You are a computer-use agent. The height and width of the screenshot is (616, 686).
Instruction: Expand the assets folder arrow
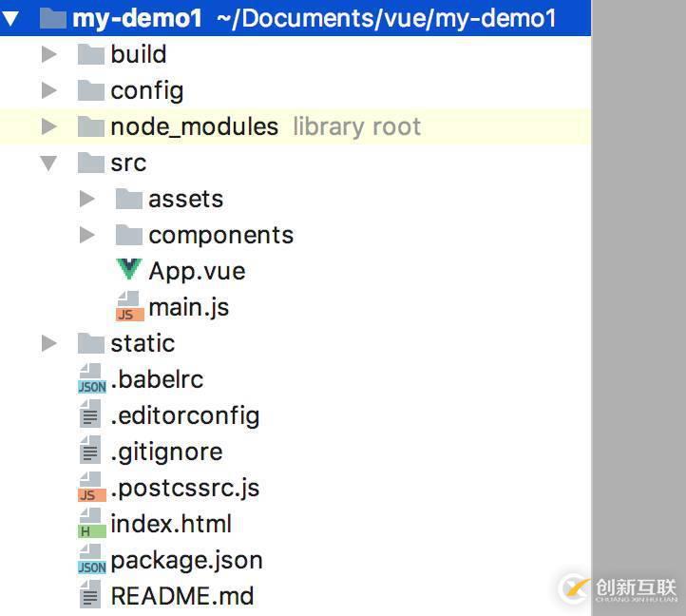click(87, 199)
